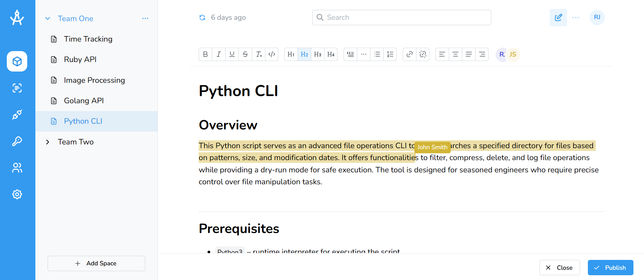
Task: Collapse the Team One space
Action: coord(48,18)
